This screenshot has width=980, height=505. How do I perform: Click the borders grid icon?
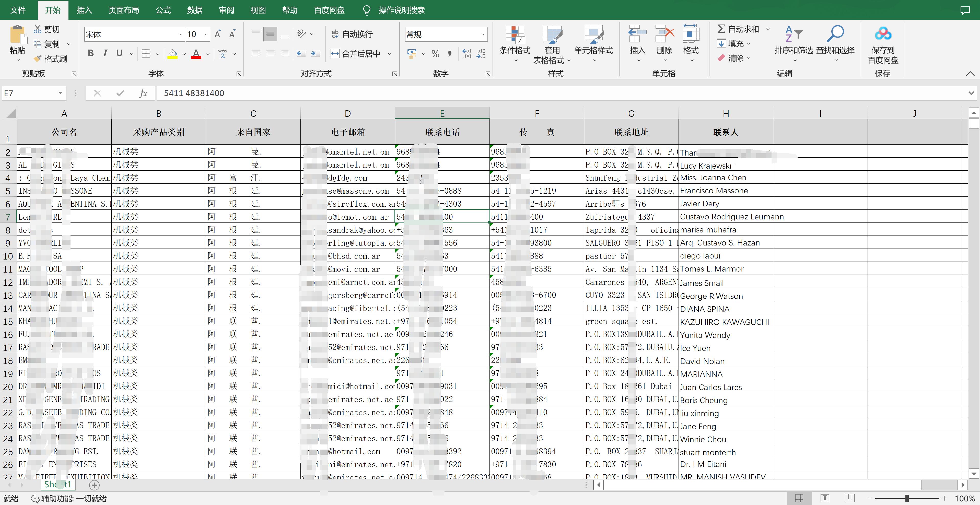[146, 54]
